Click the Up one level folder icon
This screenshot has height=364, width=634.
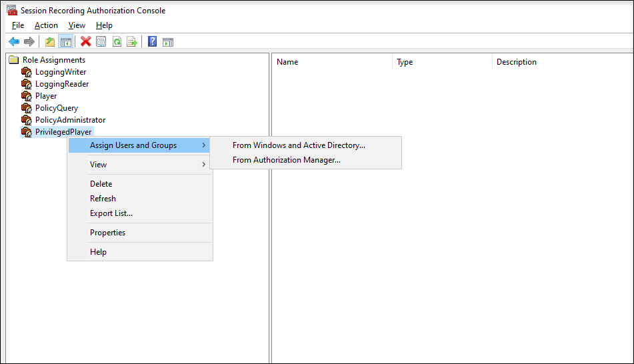tap(50, 42)
